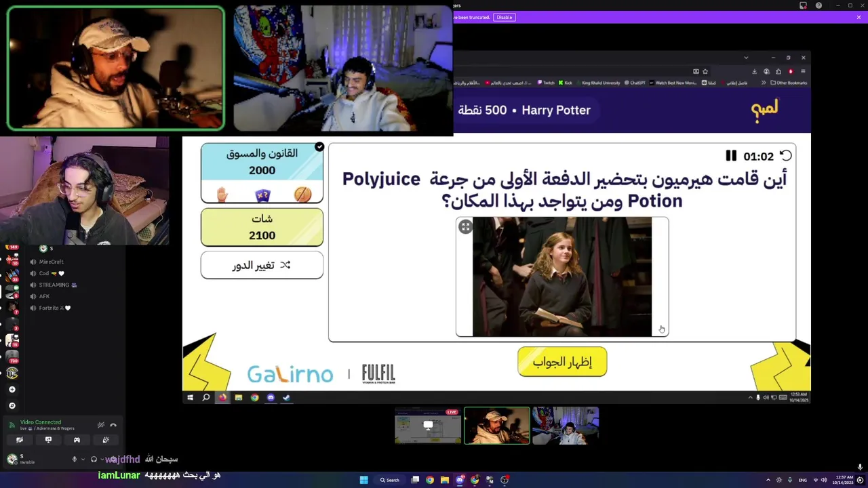Join the STREAMING voice channel

(58, 285)
